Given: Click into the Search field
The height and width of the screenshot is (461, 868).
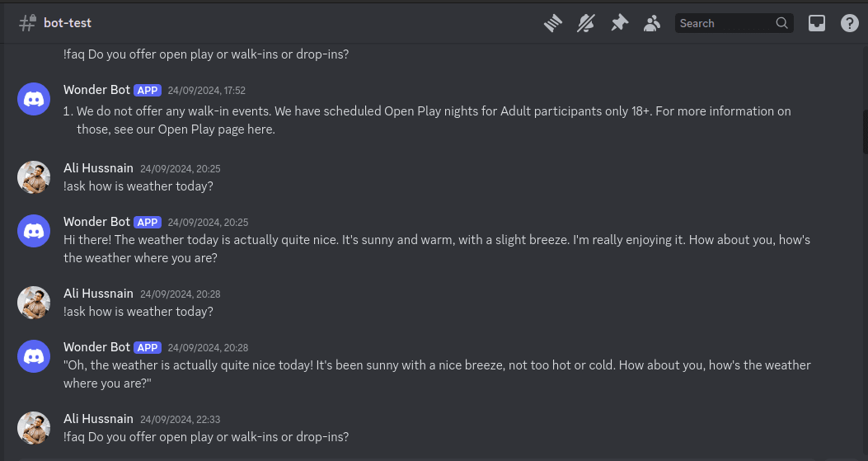Looking at the screenshot, I should pyautogui.click(x=724, y=23).
